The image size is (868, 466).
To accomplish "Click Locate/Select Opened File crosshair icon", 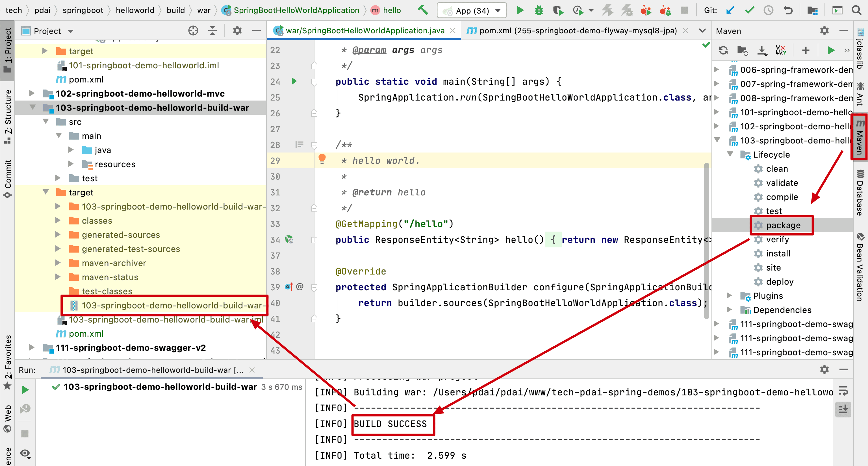I will [193, 31].
